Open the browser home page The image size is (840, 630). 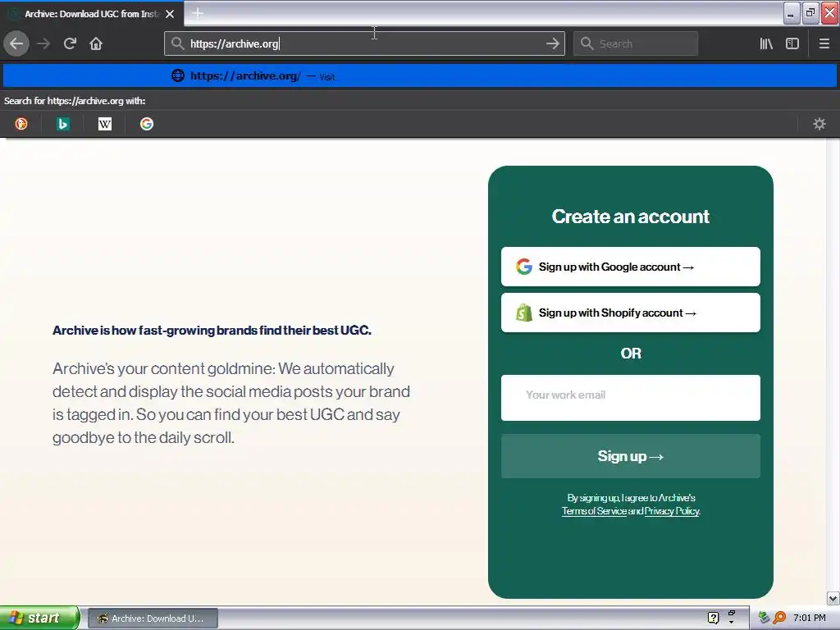(96, 43)
